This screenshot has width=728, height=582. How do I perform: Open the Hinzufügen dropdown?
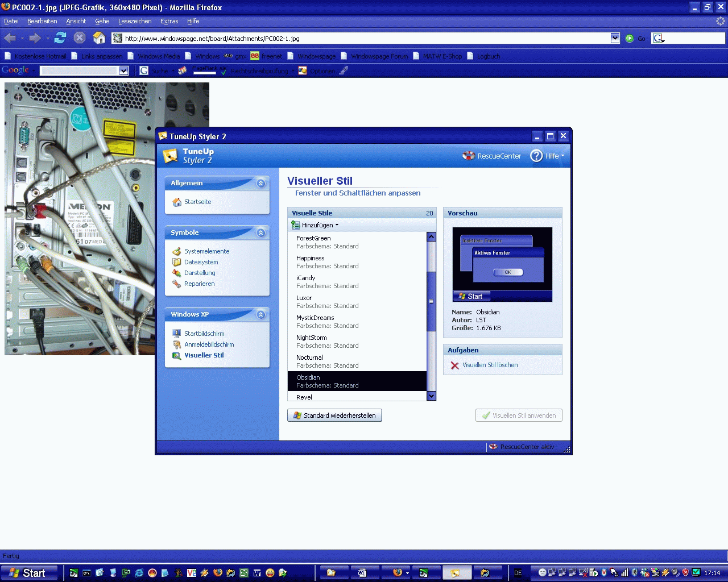tap(315, 225)
